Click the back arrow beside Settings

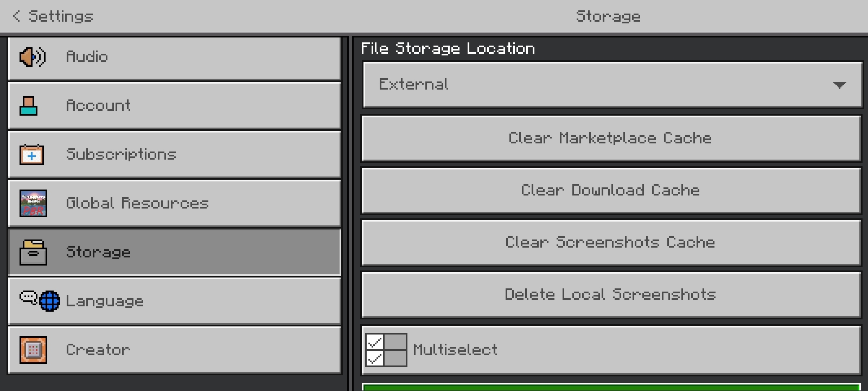pyautogui.click(x=16, y=16)
